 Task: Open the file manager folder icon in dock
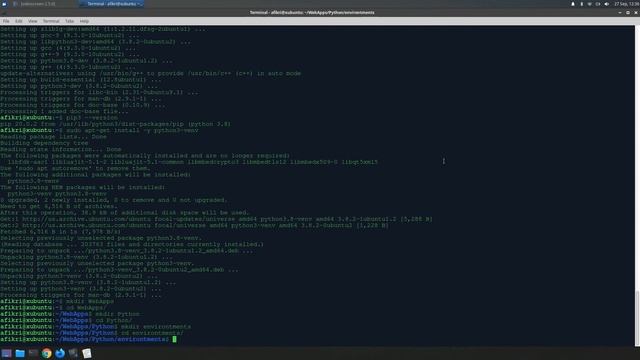20,353
